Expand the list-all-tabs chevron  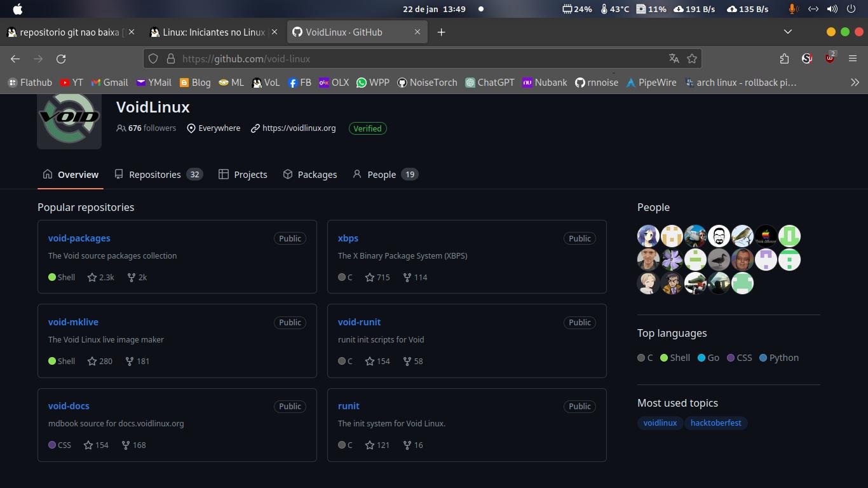(x=788, y=32)
